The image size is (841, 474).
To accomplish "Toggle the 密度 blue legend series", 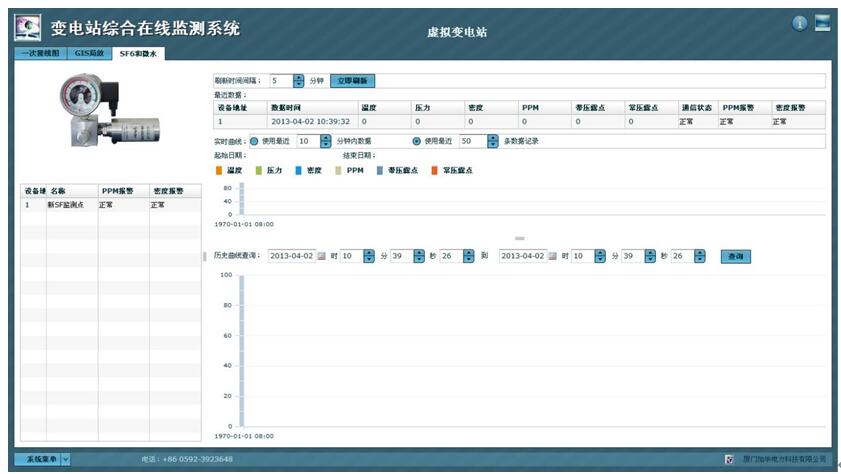I will (x=300, y=170).
